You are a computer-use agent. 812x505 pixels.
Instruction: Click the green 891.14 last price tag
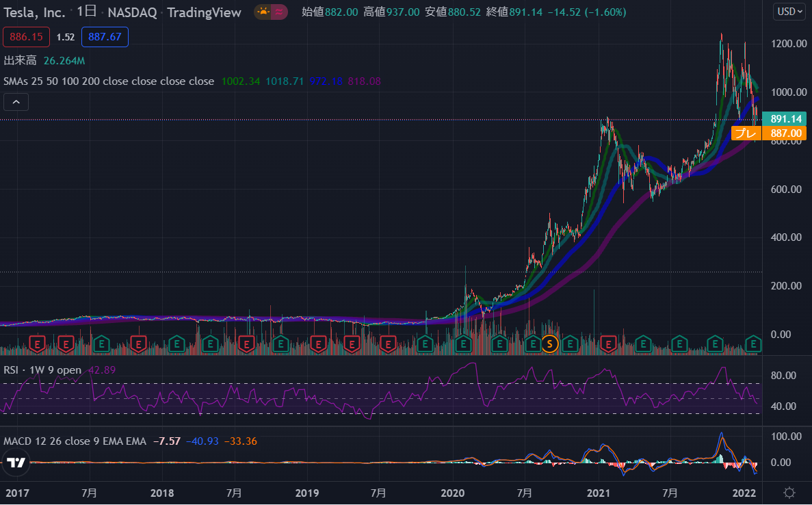tap(784, 119)
